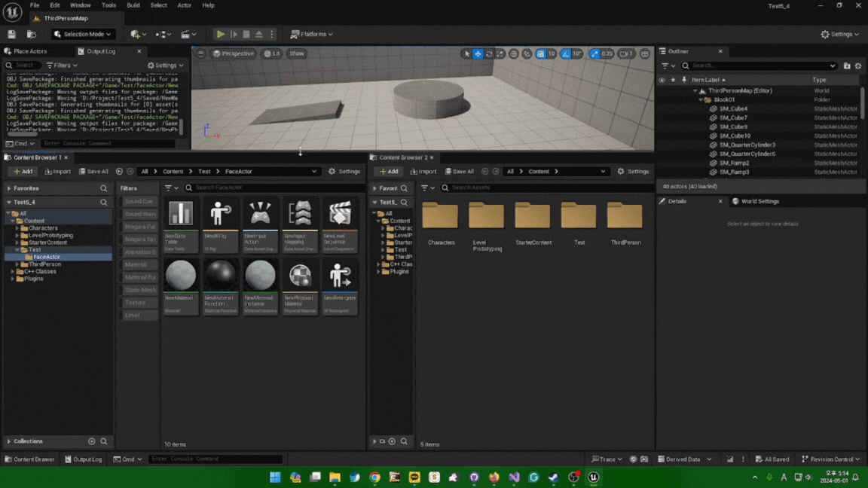Expand the Platforms dropdown
The image size is (868, 488).
coord(311,34)
